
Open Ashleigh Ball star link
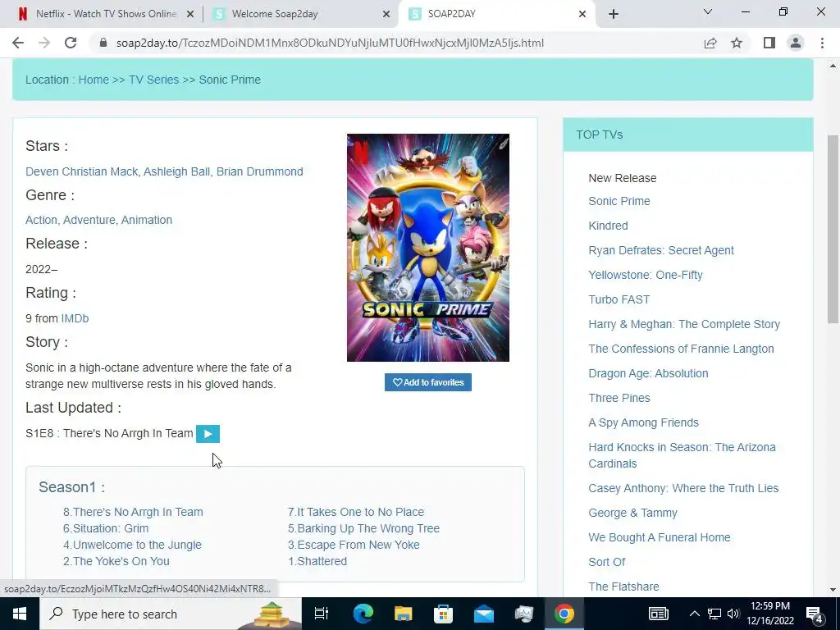coord(177,171)
